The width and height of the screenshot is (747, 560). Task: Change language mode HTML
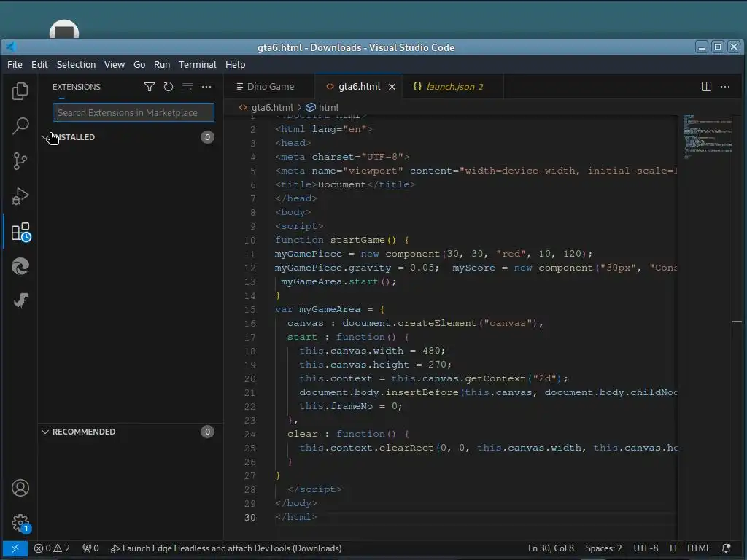(698, 548)
